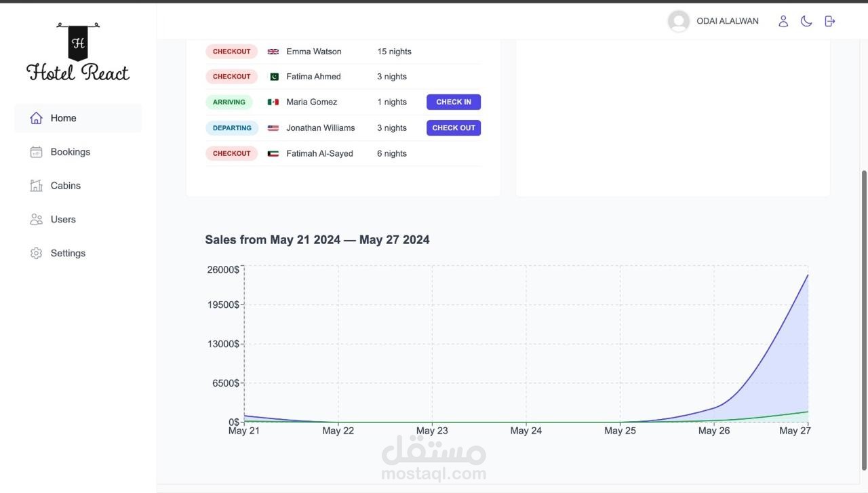Click the user avatar image
868x493 pixels.
[x=678, y=21]
